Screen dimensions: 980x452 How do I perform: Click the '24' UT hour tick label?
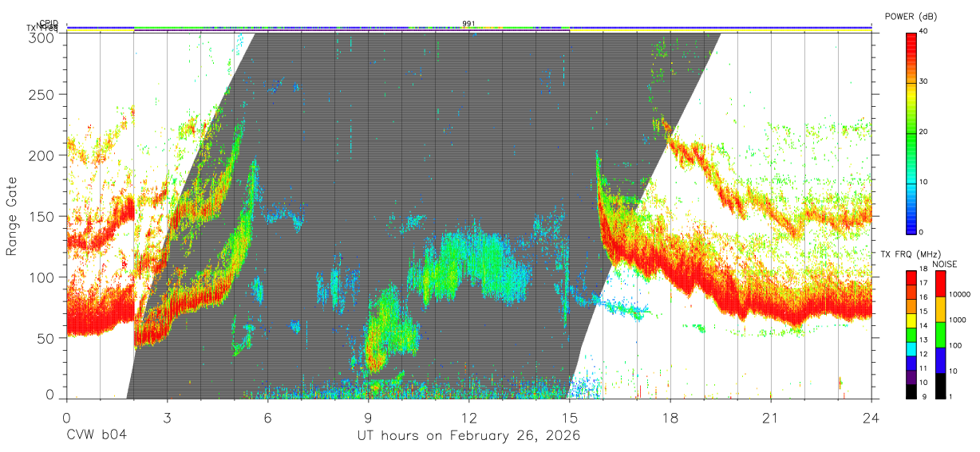click(871, 418)
